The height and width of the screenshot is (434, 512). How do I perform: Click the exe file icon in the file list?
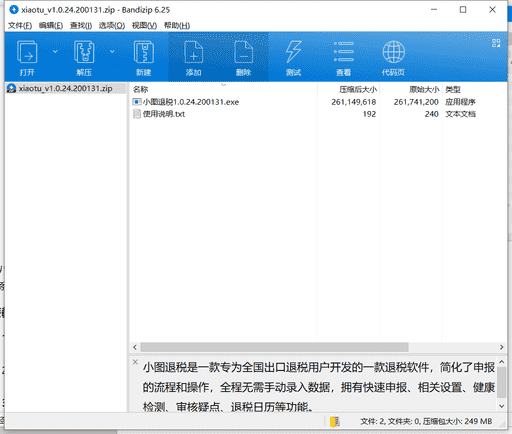pyautogui.click(x=137, y=102)
